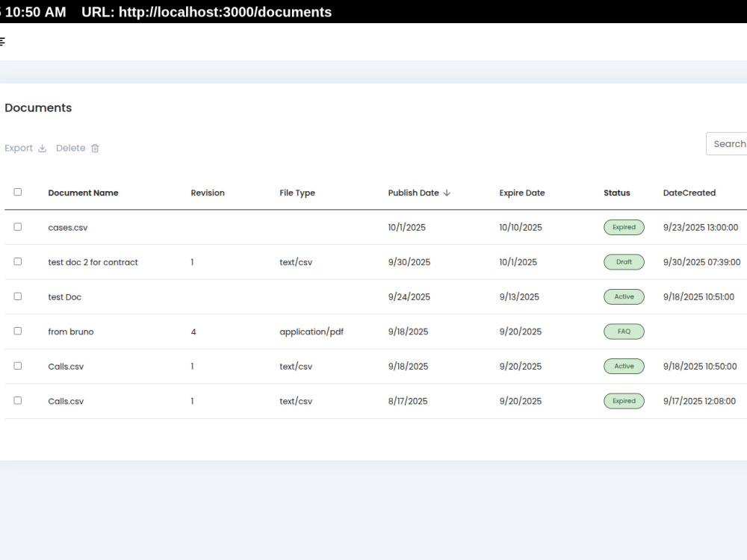
Task: Click the application/pdf file type cell
Action: [311, 332]
